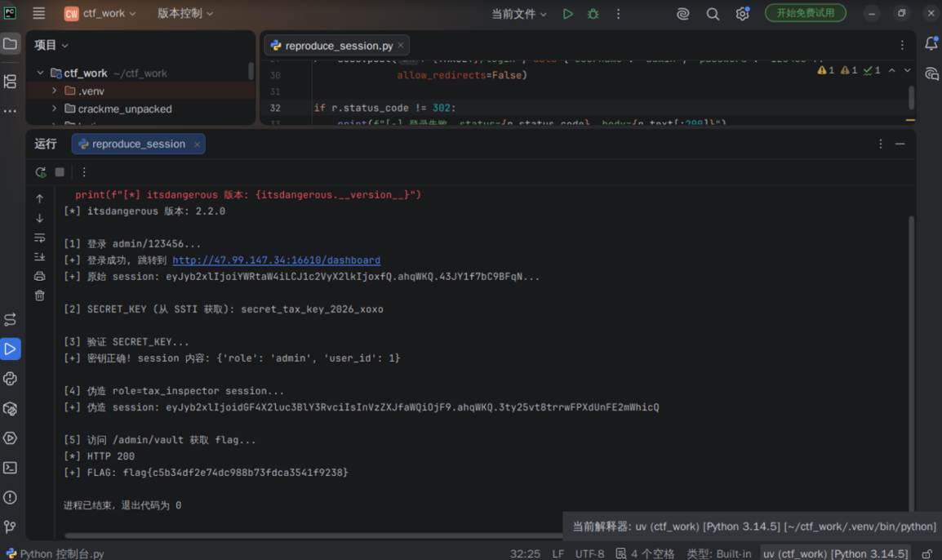Image resolution: width=942 pixels, height=560 pixels.
Task: Toggle read-only lock icon in status bar
Action: pyautogui.click(x=927, y=553)
